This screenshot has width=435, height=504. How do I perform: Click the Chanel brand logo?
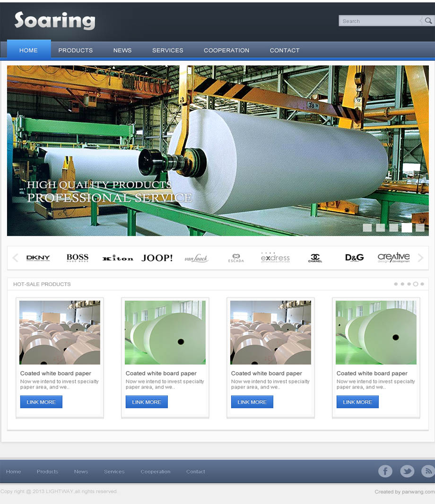315,258
